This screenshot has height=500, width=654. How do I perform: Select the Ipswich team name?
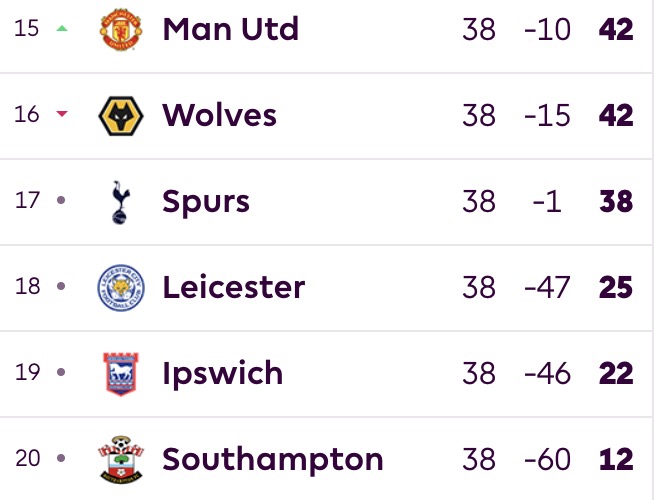point(222,374)
